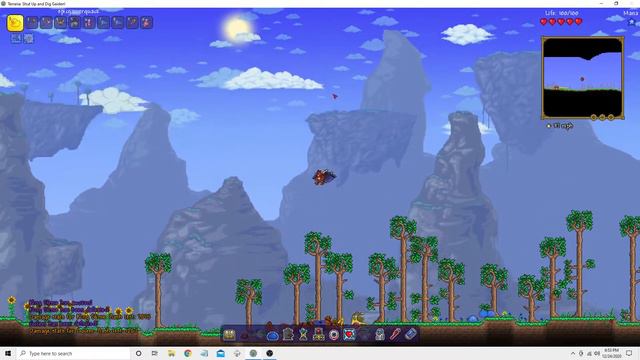Click the flying player character
This screenshot has width=640, height=360.
pos(323,177)
